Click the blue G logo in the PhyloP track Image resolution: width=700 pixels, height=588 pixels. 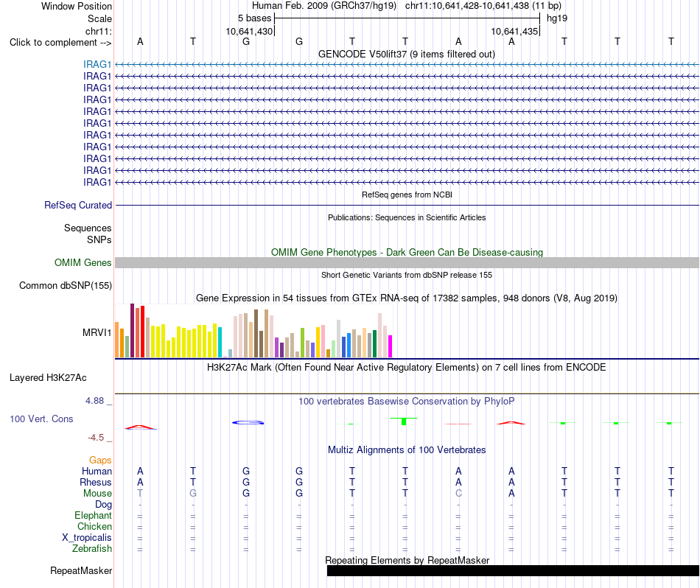click(x=248, y=422)
